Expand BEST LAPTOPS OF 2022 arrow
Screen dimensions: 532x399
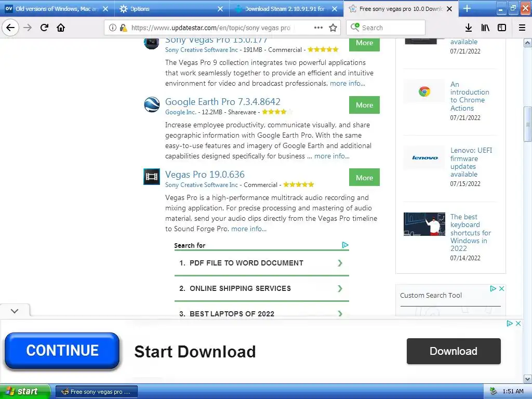[340, 313]
